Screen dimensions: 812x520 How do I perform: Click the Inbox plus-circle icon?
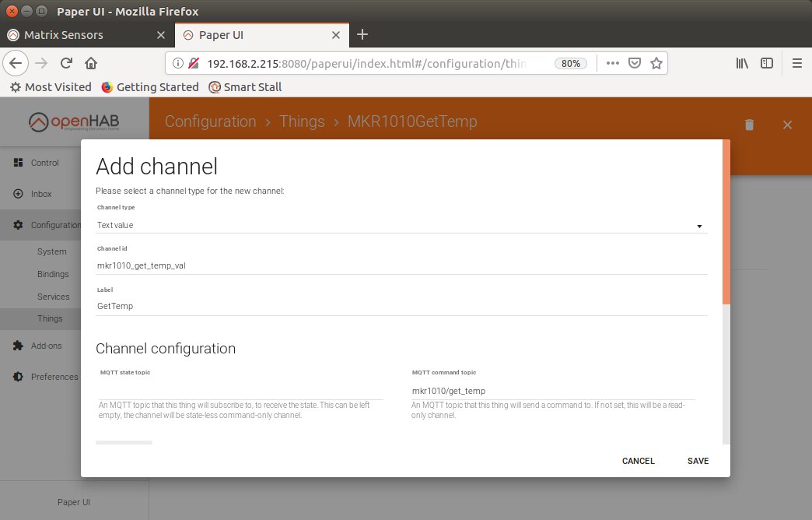(x=18, y=193)
